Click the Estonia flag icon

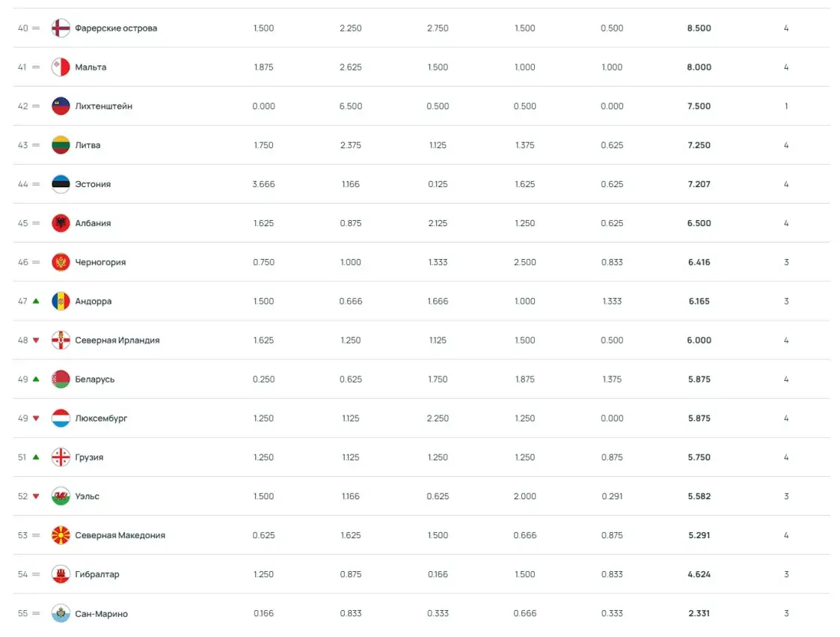(x=61, y=184)
